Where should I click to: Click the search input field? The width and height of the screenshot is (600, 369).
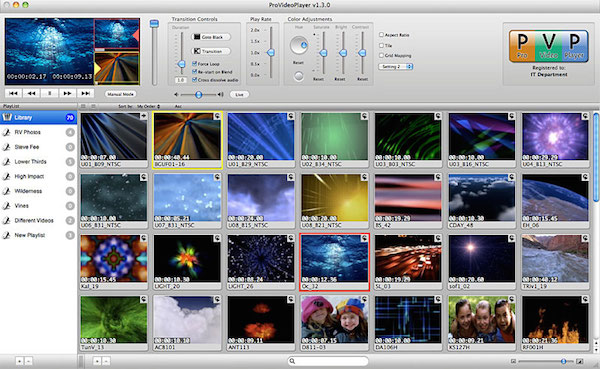click(328, 361)
